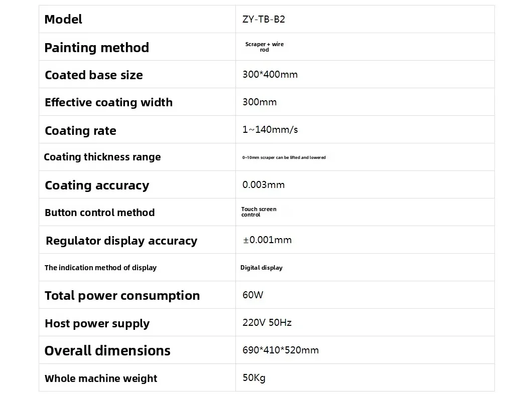Select the Overall dimensions label

[107, 350]
